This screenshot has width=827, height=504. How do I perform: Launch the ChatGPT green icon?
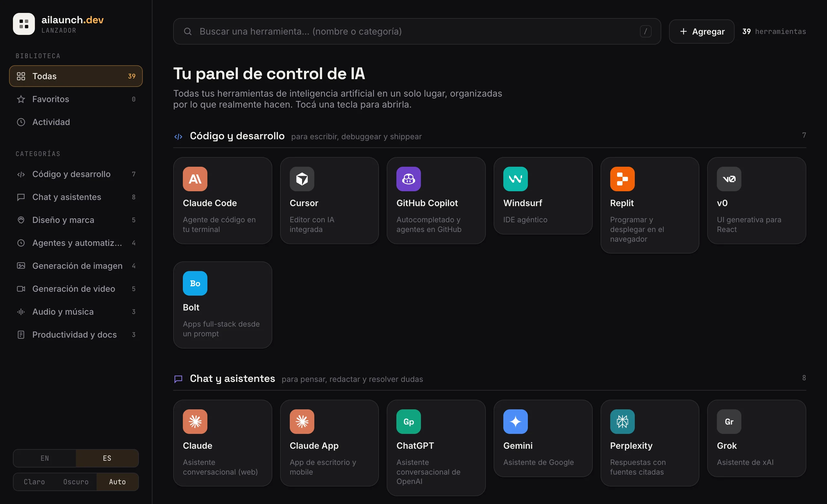coord(408,422)
